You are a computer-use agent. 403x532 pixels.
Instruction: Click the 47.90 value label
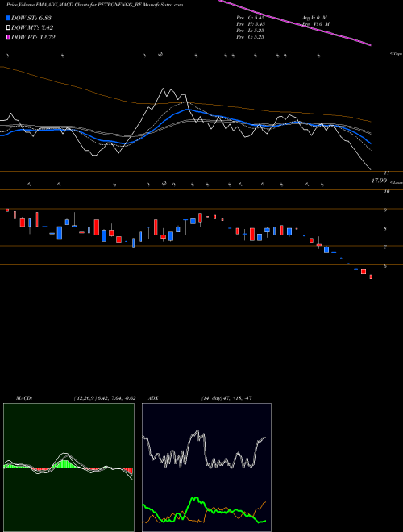(x=379, y=181)
